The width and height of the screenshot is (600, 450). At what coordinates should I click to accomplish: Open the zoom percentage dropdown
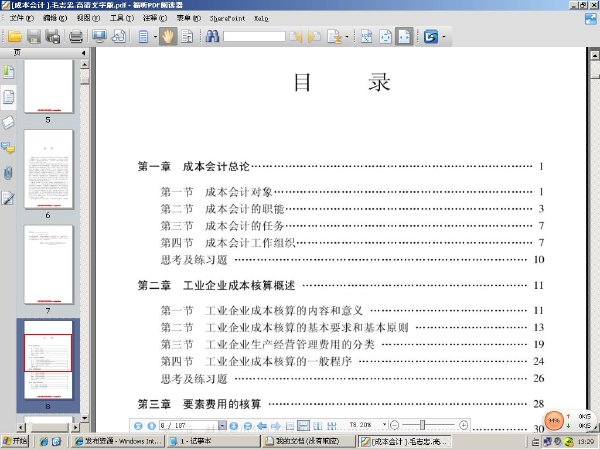click(384, 425)
